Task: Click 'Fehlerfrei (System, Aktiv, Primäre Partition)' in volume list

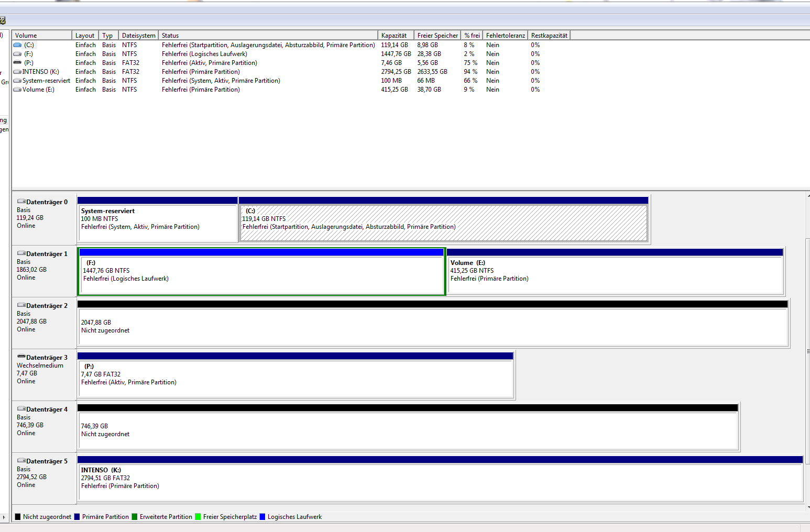Action: 221,81
